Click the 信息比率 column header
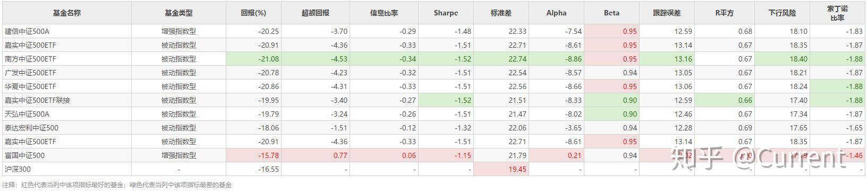This screenshot has height=193, width=868. coord(384,13)
